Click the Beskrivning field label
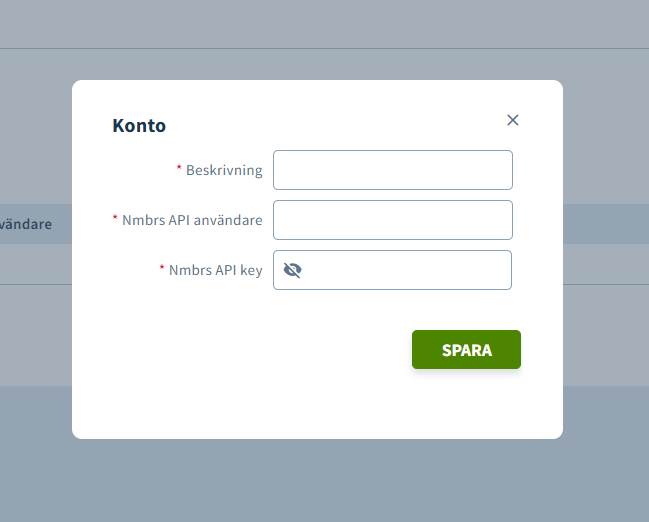The image size is (649, 522). (x=224, y=170)
